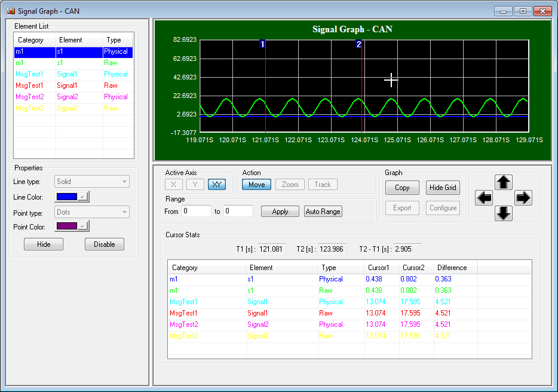Select m1 Raw row in Cursor Stats
Viewport: 558px width, 392px height.
349,291
